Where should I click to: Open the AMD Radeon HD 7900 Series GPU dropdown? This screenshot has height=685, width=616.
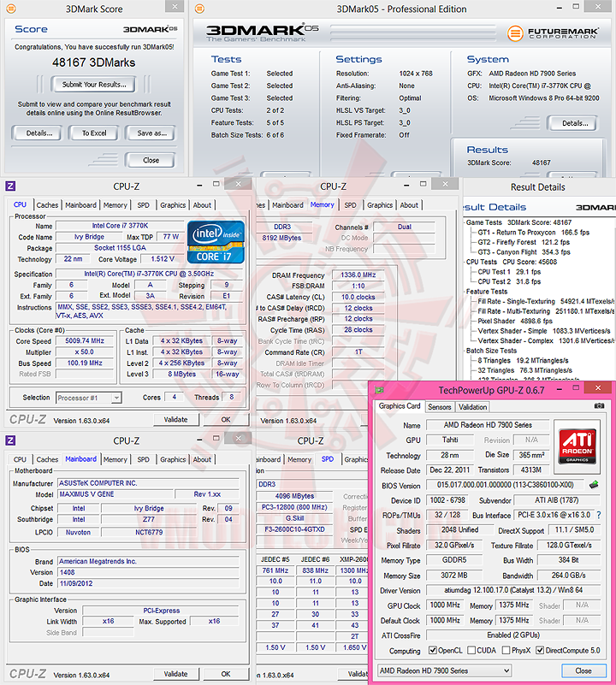[x=444, y=670]
